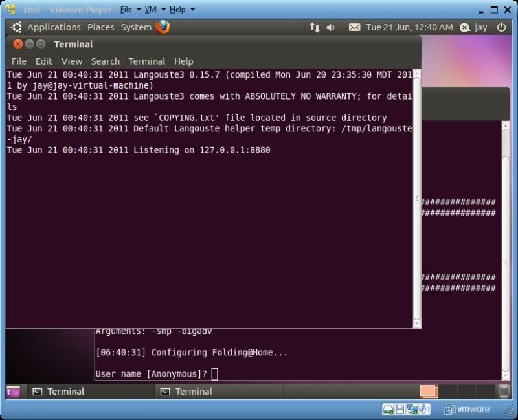
Task: Switch to the second Terminal taskbar button
Action: click(219, 392)
